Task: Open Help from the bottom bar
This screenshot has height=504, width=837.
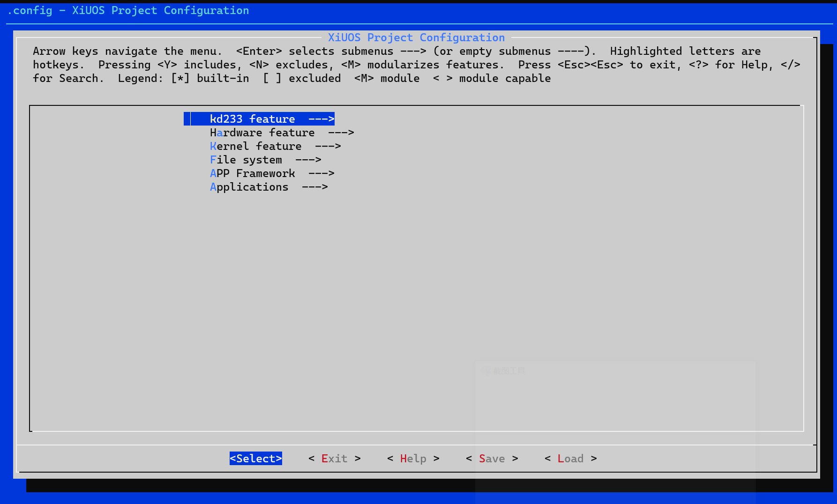Action: pyautogui.click(x=413, y=459)
